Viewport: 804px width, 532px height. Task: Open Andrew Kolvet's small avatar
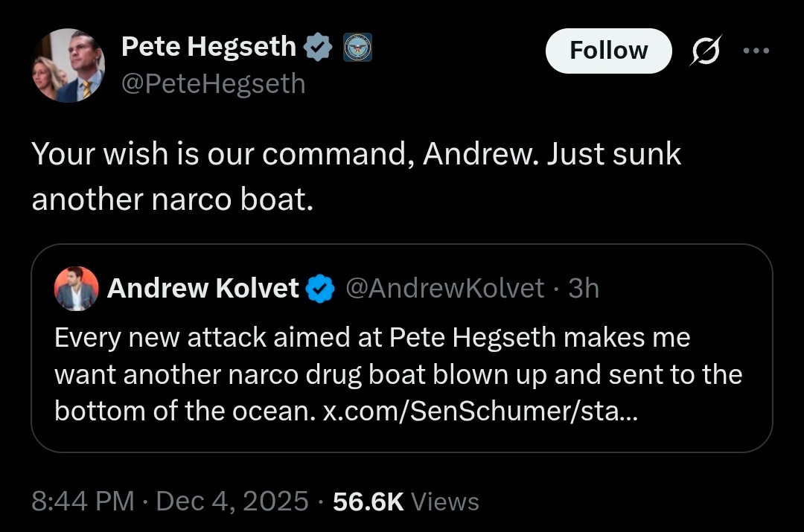point(76,288)
